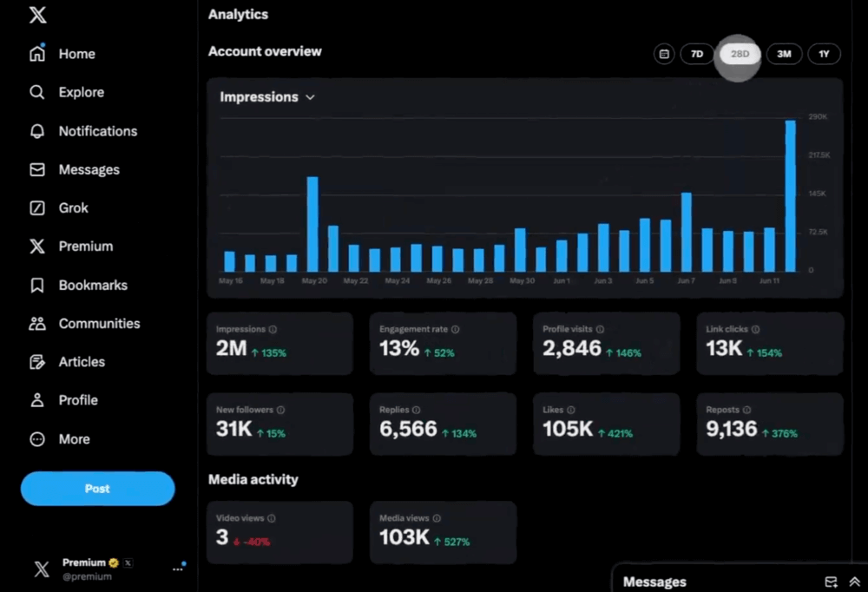Image resolution: width=868 pixels, height=592 pixels.
Task: Click the tallest bar for Jun 12
Action: point(791,196)
